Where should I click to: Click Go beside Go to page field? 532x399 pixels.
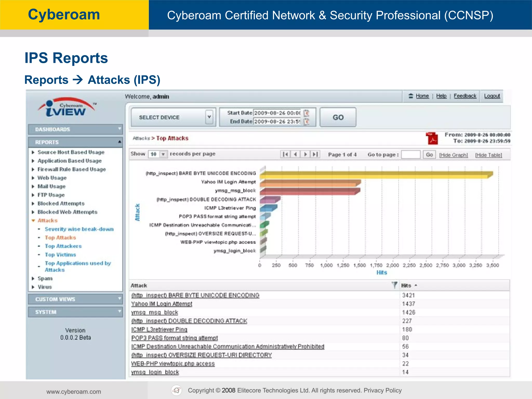[429, 155]
